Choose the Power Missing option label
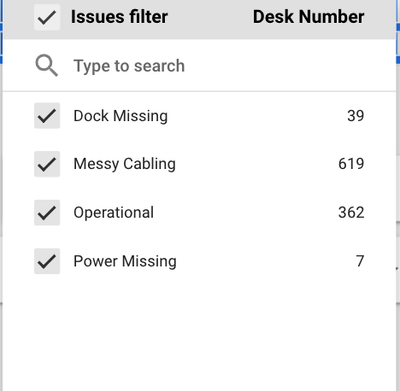 pos(125,261)
